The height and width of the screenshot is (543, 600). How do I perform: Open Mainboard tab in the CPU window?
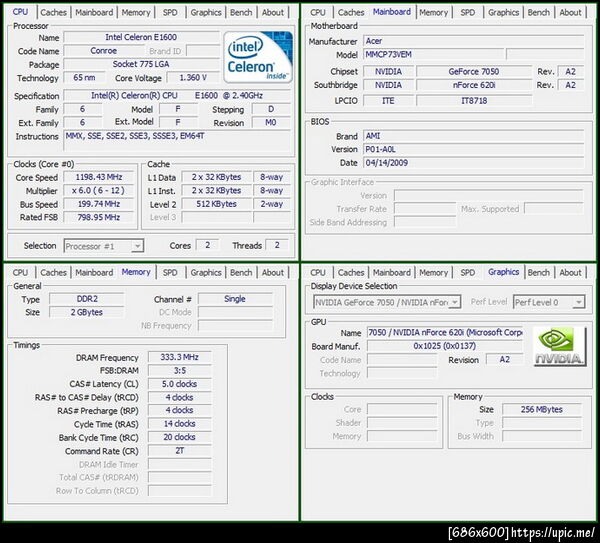pyautogui.click(x=94, y=12)
